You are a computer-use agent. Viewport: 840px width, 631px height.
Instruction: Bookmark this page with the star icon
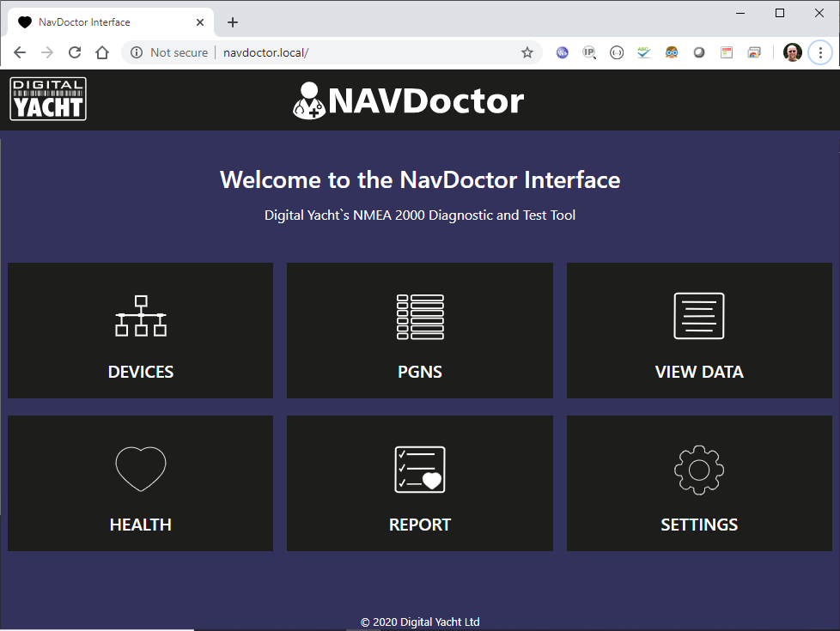[x=527, y=52]
